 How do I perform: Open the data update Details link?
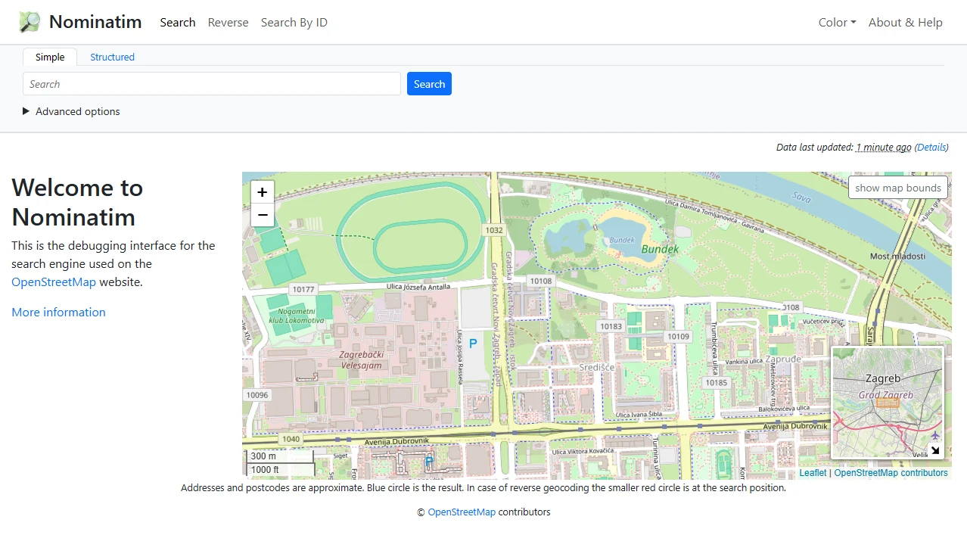click(931, 148)
